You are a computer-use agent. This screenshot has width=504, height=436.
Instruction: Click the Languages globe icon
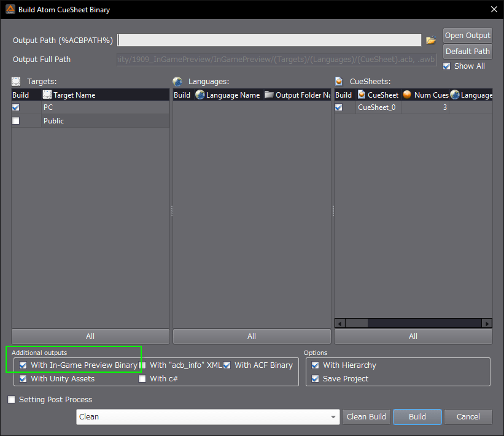(177, 82)
